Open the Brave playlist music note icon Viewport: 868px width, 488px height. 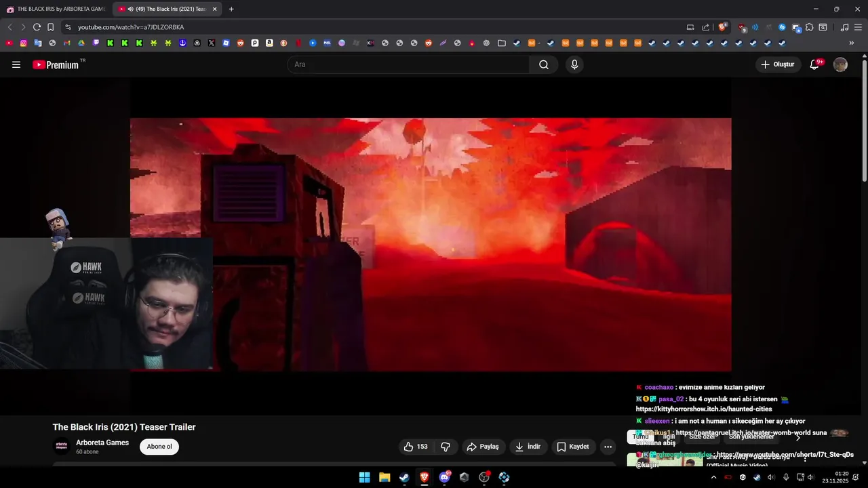(844, 27)
